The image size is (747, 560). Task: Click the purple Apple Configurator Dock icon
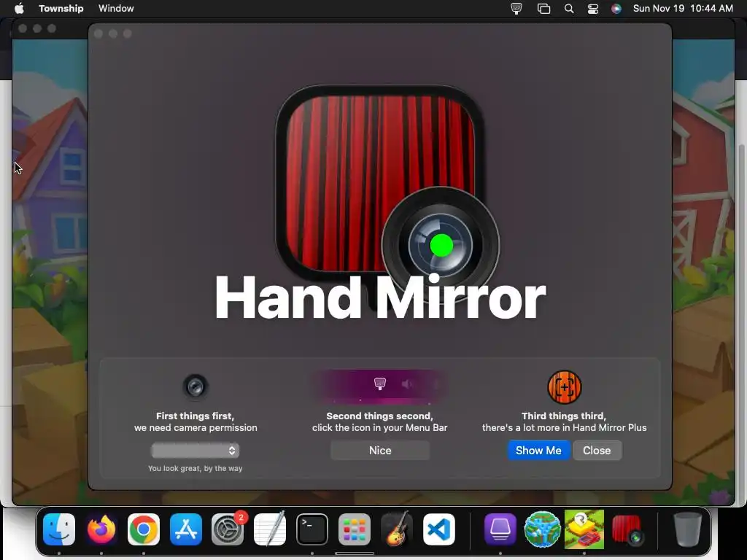click(500, 529)
